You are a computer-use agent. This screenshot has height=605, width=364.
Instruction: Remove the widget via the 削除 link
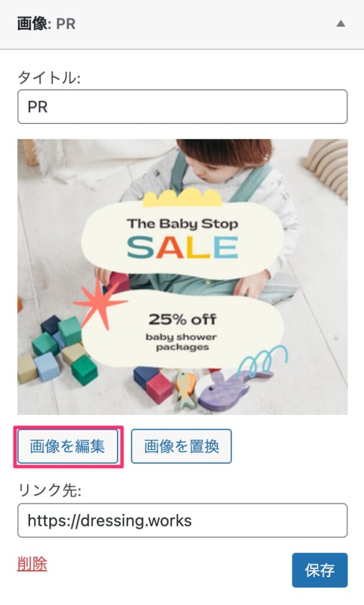click(32, 564)
